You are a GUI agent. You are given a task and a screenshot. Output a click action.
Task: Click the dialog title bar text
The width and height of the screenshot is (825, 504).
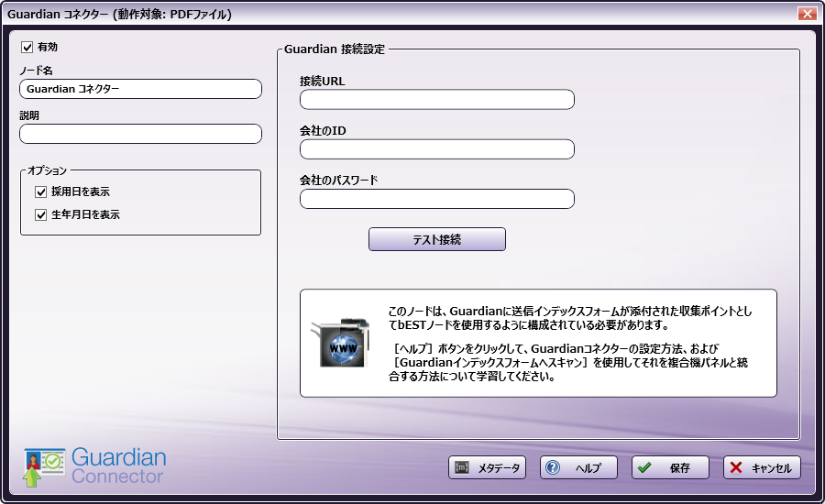tap(119, 15)
